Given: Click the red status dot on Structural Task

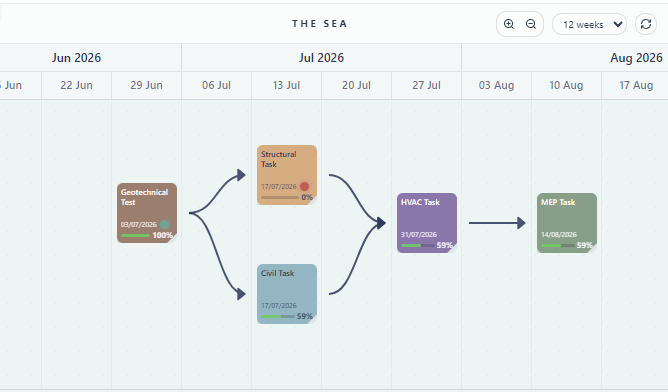Looking at the screenshot, I should coord(304,186).
